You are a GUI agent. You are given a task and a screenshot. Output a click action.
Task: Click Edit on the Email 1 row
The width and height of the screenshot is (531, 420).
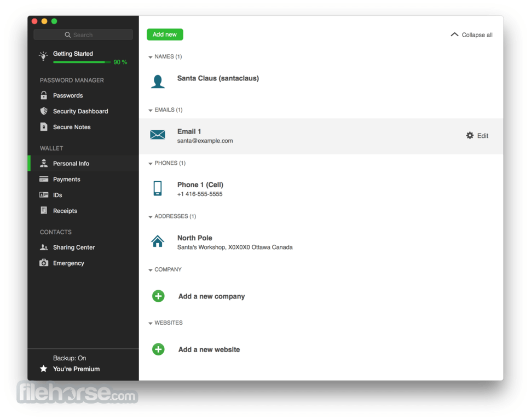[483, 136]
